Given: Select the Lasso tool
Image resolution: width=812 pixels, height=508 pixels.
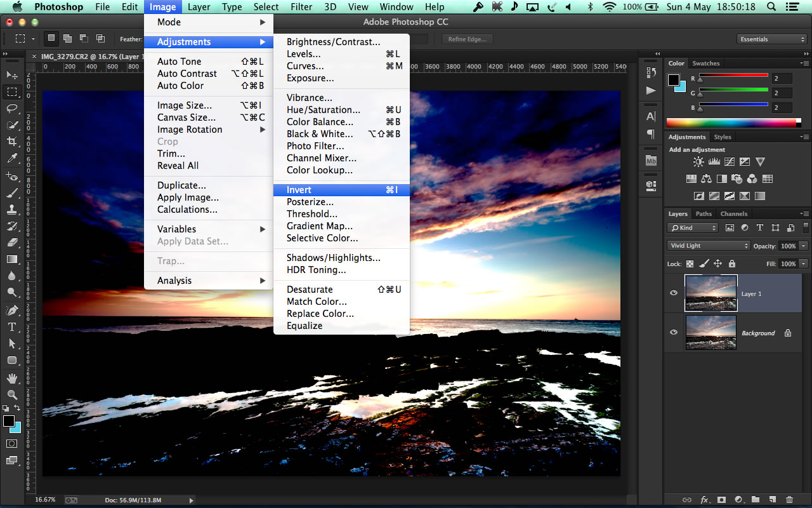Looking at the screenshot, I should [x=12, y=108].
